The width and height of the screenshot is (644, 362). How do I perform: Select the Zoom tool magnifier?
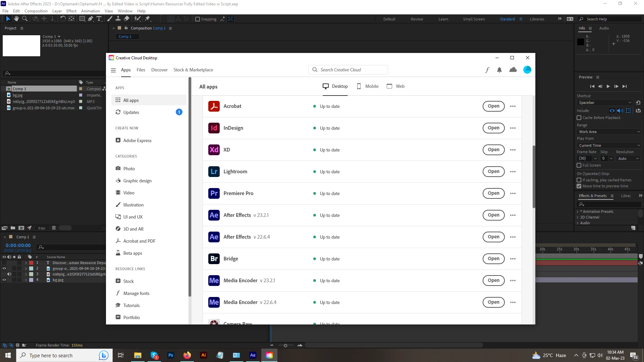[25, 19]
